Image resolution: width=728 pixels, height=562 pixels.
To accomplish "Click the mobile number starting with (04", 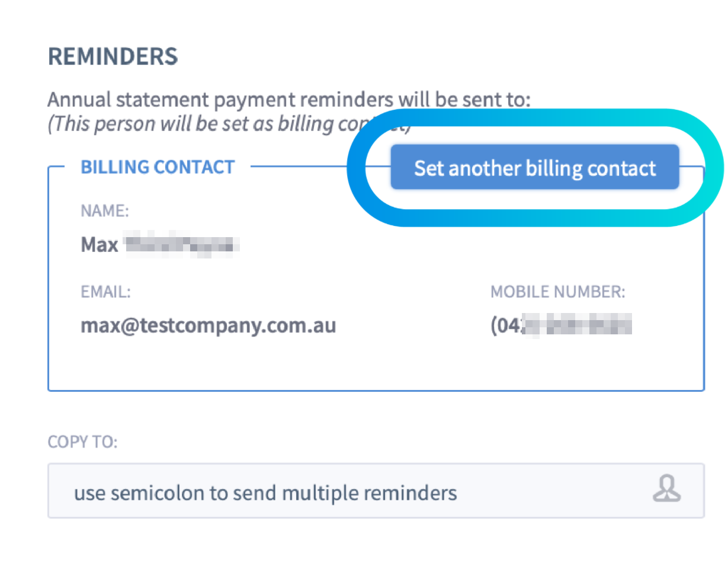I will click(561, 326).
